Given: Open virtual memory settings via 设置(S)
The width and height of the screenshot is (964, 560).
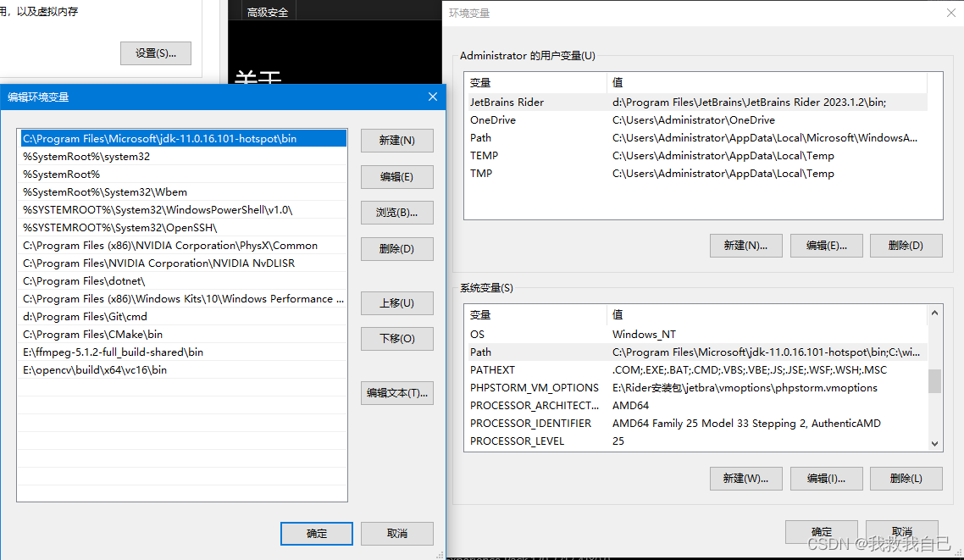Looking at the screenshot, I should pos(155,53).
